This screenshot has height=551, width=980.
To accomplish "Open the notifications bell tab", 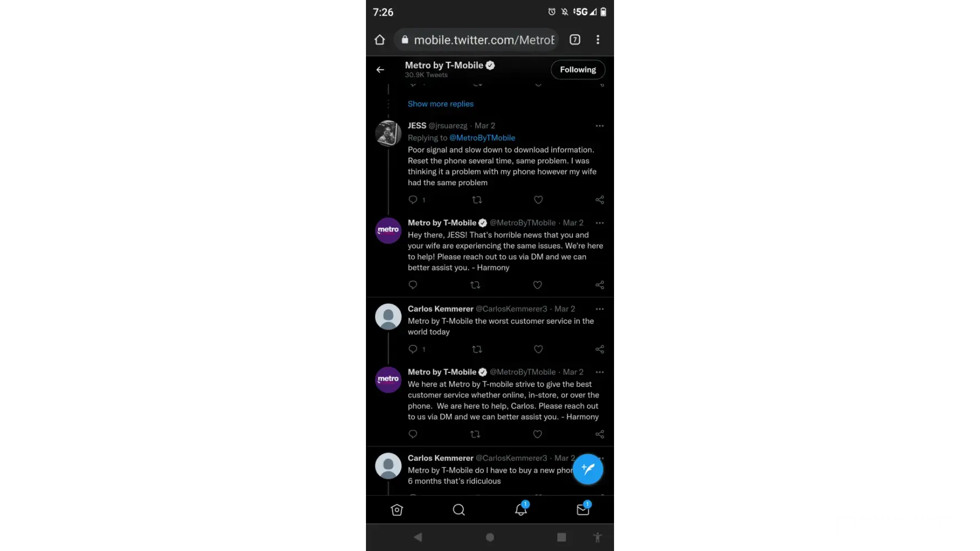I will [x=521, y=509].
